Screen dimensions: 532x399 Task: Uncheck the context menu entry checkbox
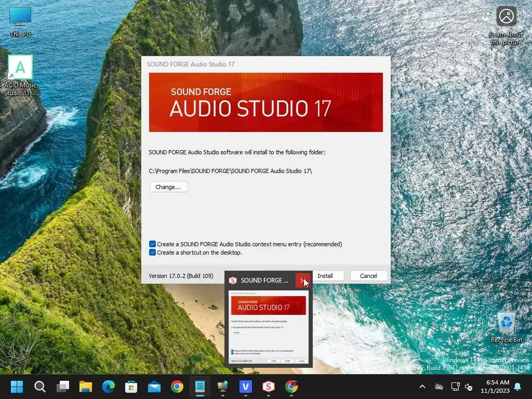pyautogui.click(x=152, y=244)
